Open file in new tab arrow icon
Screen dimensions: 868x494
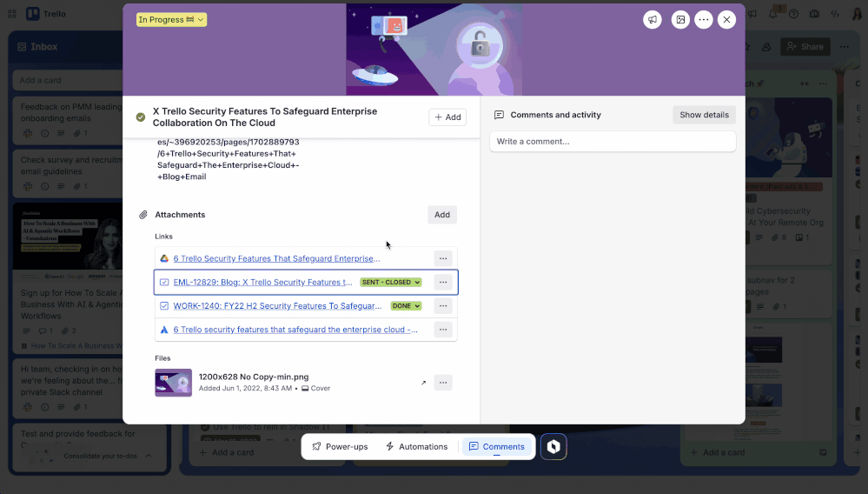[423, 383]
